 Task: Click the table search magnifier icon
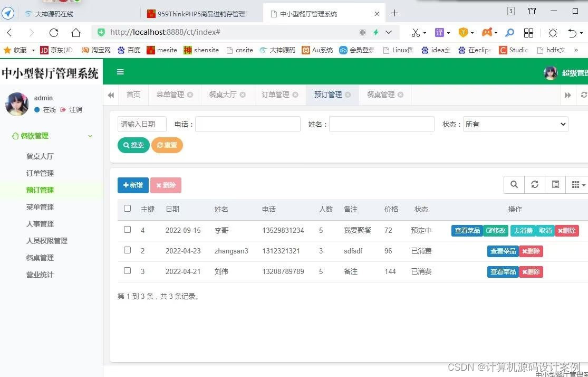[x=514, y=184]
